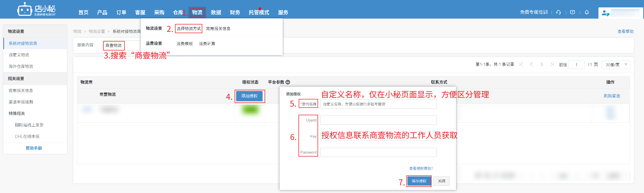
Task: Choose 运费计算 in the dropdown menu
Action: [207, 44]
